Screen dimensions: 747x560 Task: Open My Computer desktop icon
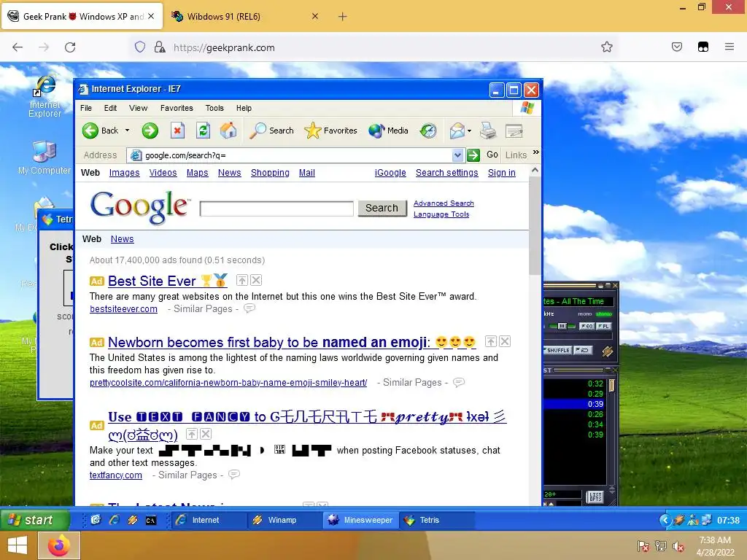tap(44, 152)
